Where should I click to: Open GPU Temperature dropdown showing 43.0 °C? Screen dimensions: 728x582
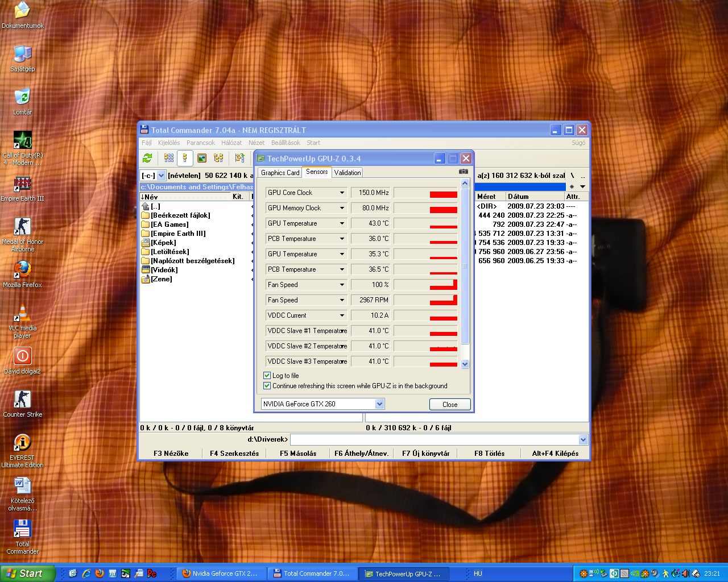(342, 223)
